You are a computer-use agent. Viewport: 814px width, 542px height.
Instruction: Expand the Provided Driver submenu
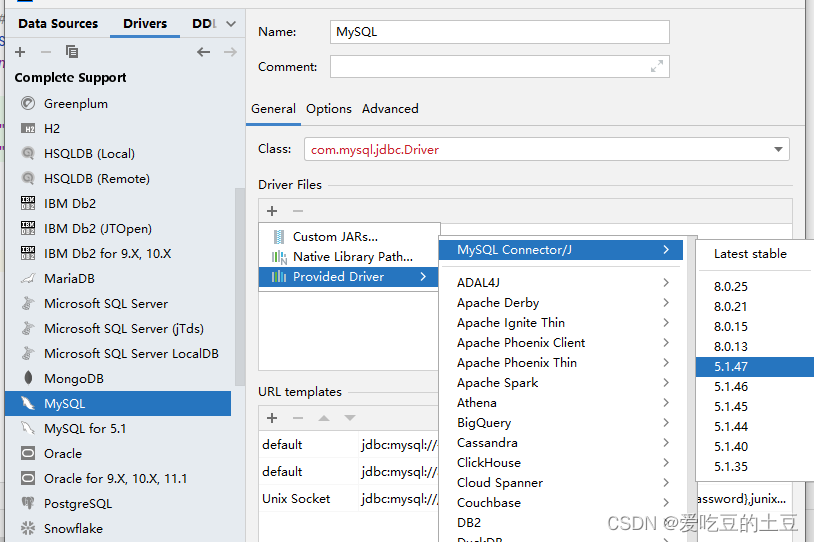pyautogui.click(x=424, y=277)
